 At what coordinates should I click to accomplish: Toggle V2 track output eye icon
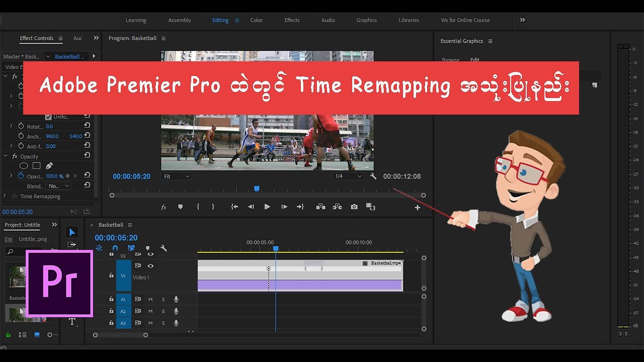click(x=150, y=254)
